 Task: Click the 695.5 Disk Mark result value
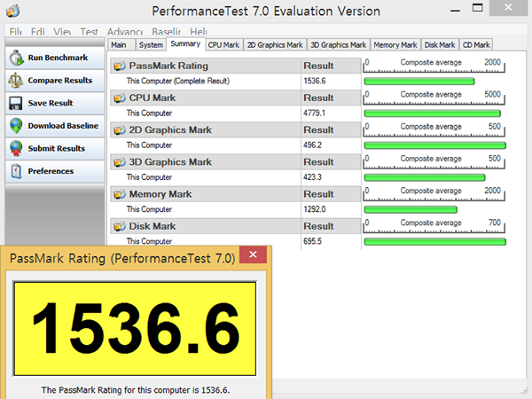point(312,241)
